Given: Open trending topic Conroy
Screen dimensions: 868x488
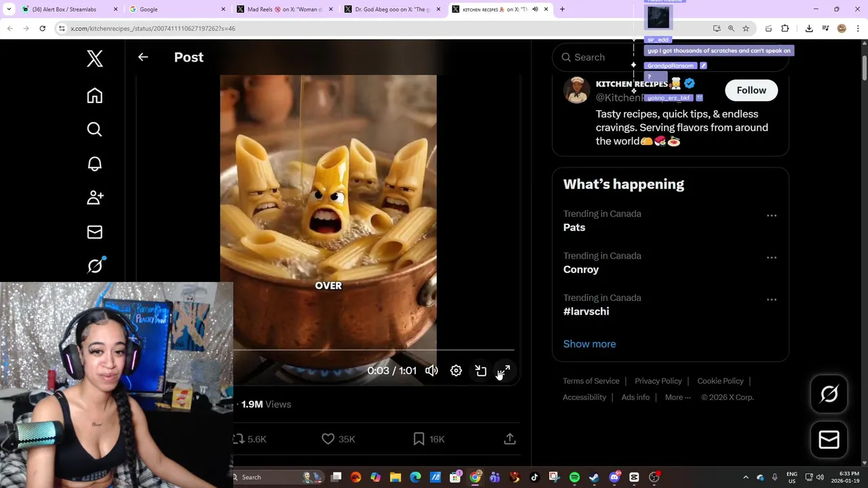Looking at the screenshot, I should pos(581,270).
